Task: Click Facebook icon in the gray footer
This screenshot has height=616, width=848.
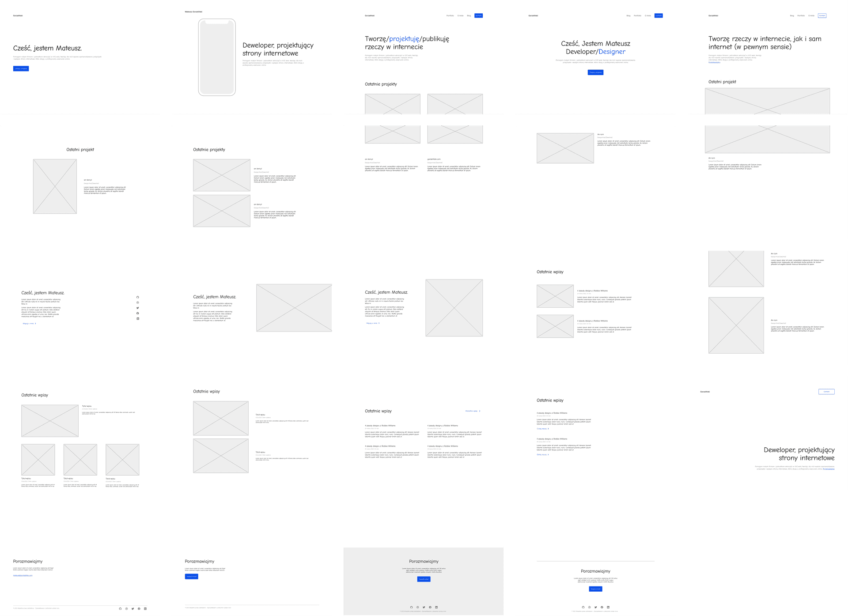Action: [x=430, y=607]
